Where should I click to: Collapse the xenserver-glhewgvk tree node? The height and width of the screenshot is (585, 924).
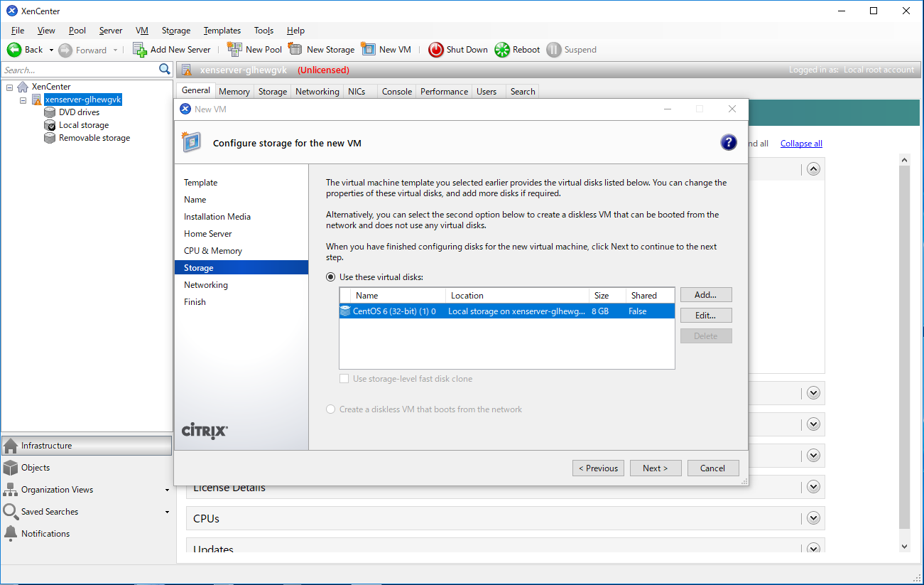[23, 100]
